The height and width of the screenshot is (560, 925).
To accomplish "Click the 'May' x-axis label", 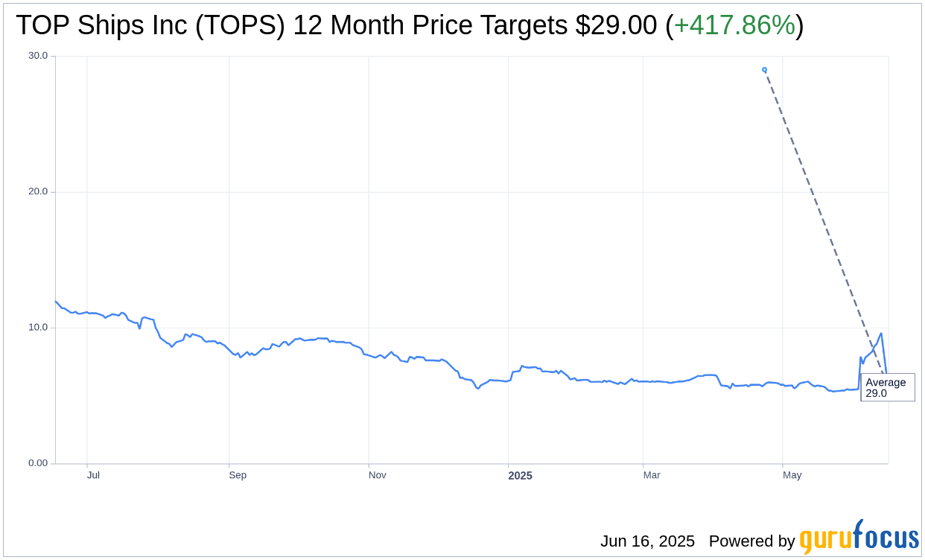I will [792, 475].
